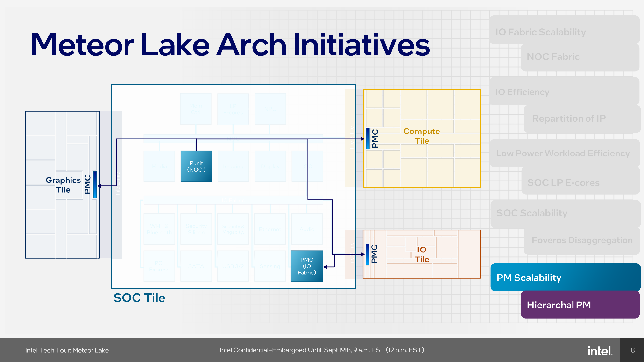The height and width of the screenshot is (362, 644).
Task: Click the slide number 18
Action: point(632,350)
